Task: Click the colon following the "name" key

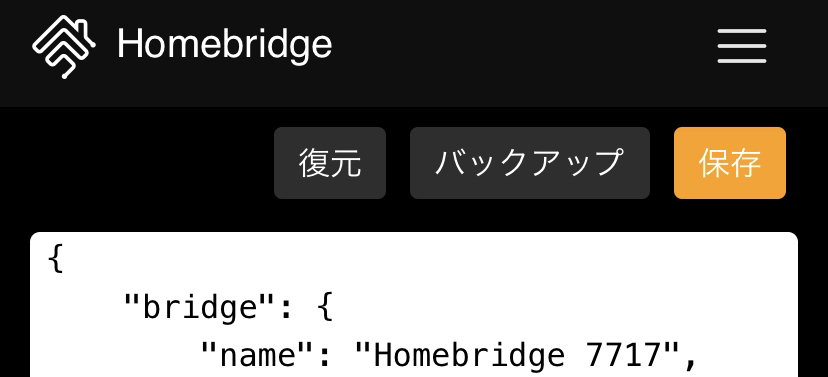Action: click(x=325, y=357)
